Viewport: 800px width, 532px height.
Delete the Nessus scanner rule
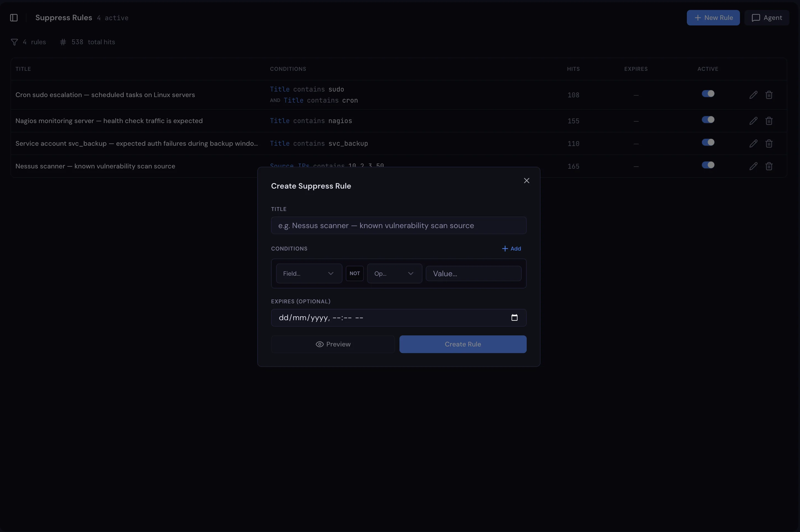[769, 166]
